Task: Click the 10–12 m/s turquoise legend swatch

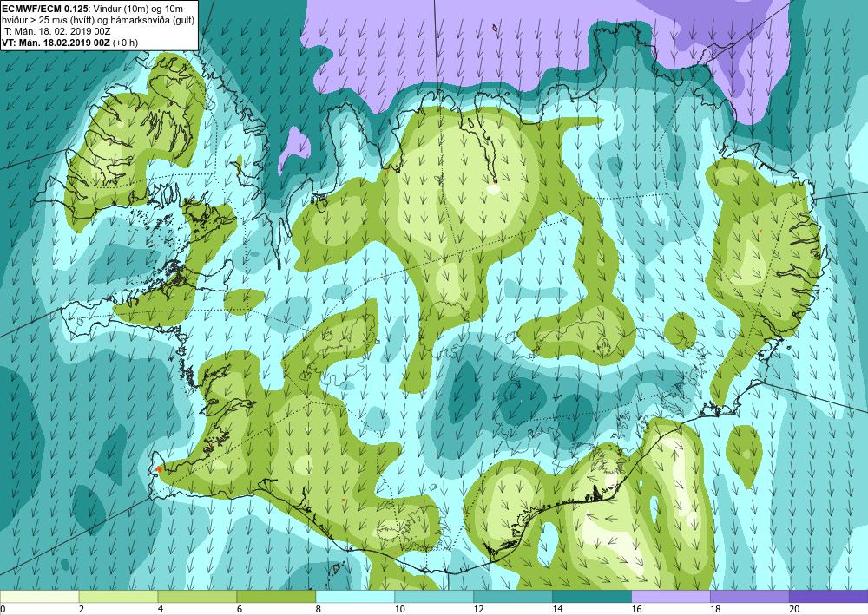Action: (x=434, y=596)
